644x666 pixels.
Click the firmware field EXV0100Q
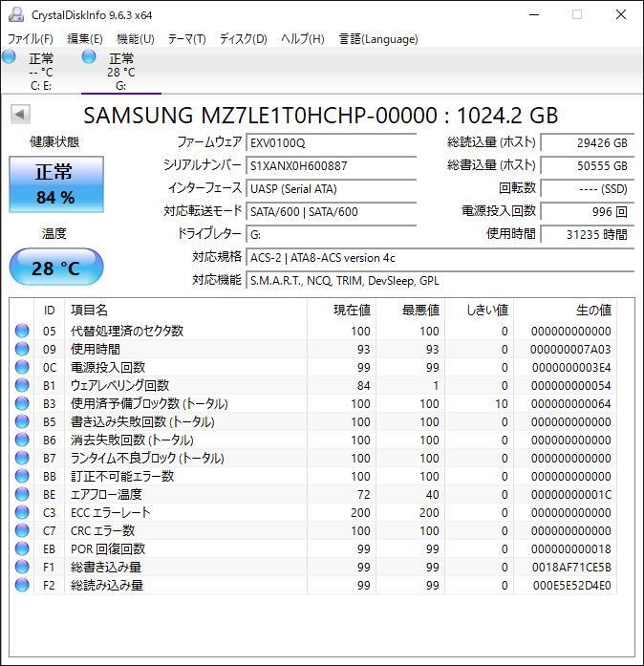(331, 142)
